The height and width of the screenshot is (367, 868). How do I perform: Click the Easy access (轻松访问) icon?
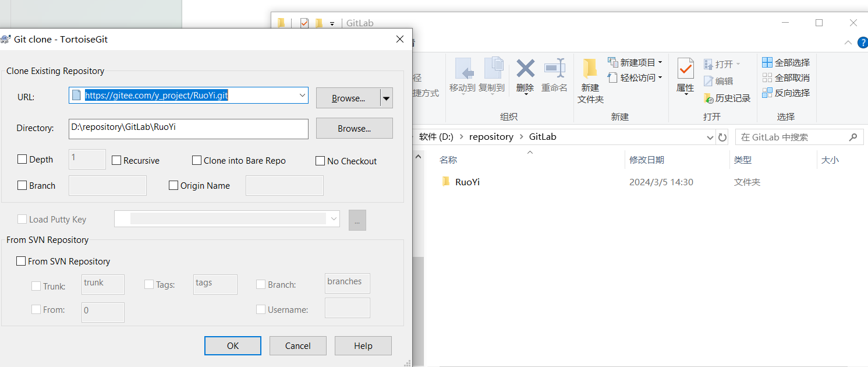coord(613,77)
